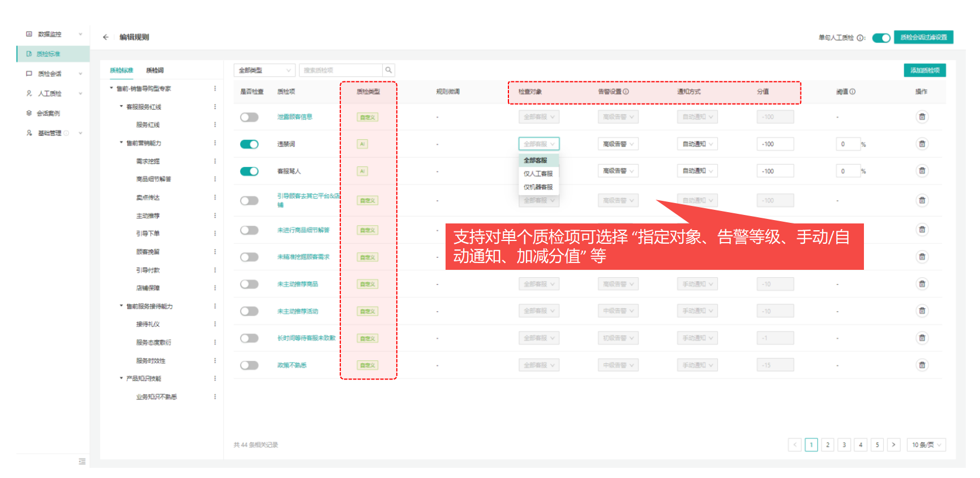Click the 人工质检 sidebar icon
This screenshot has width=980, height=478.
click(x=29, y=93)
